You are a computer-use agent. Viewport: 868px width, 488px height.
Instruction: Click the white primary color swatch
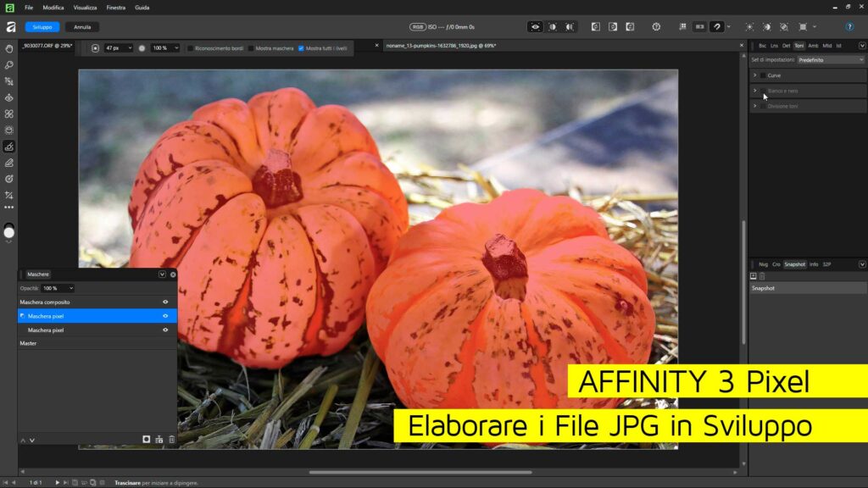[x=8, y=233]
